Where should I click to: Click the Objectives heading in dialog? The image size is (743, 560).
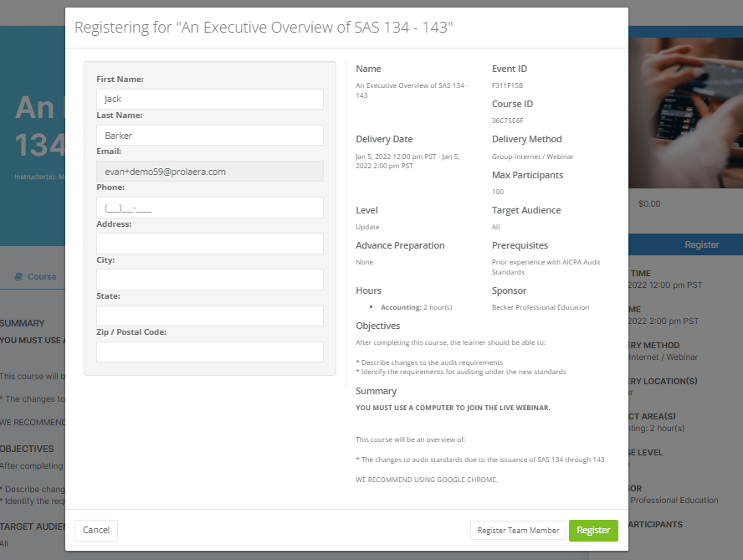click(x=378, y=326)
